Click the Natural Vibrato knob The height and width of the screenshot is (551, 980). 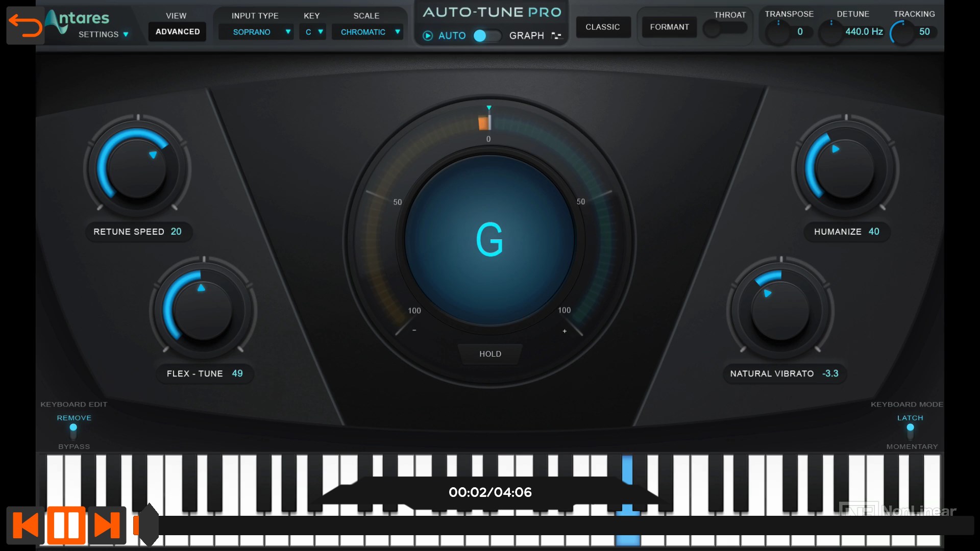coord(780,311)
